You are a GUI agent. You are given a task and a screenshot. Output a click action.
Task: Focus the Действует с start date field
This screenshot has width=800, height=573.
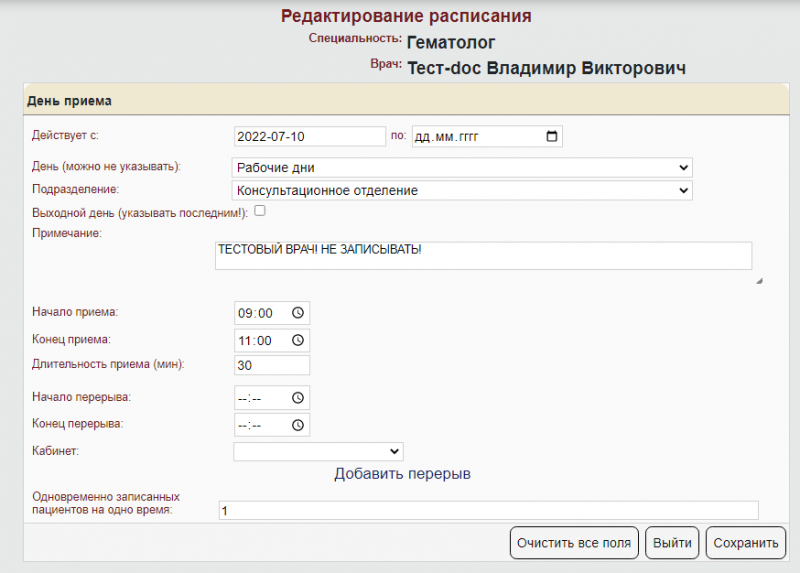point(309,136)
